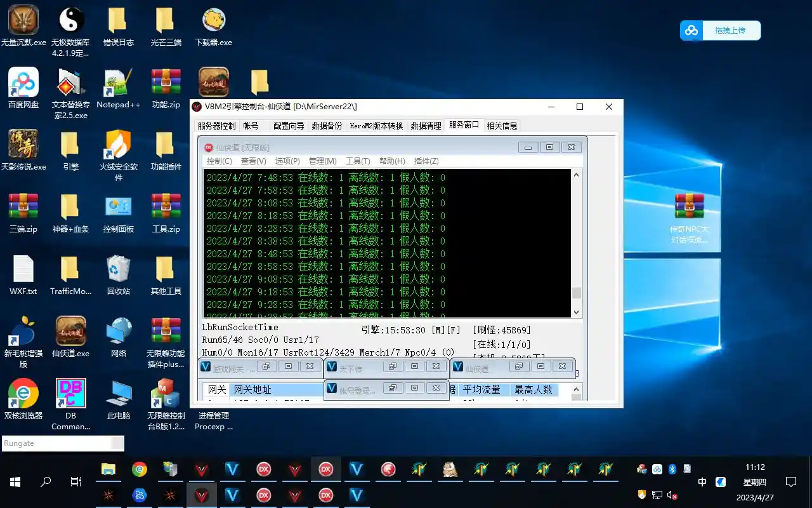The height and width of the screenshot is (508, 812).
Task: Open the 控制(C) menu
Action: [219, 161]
